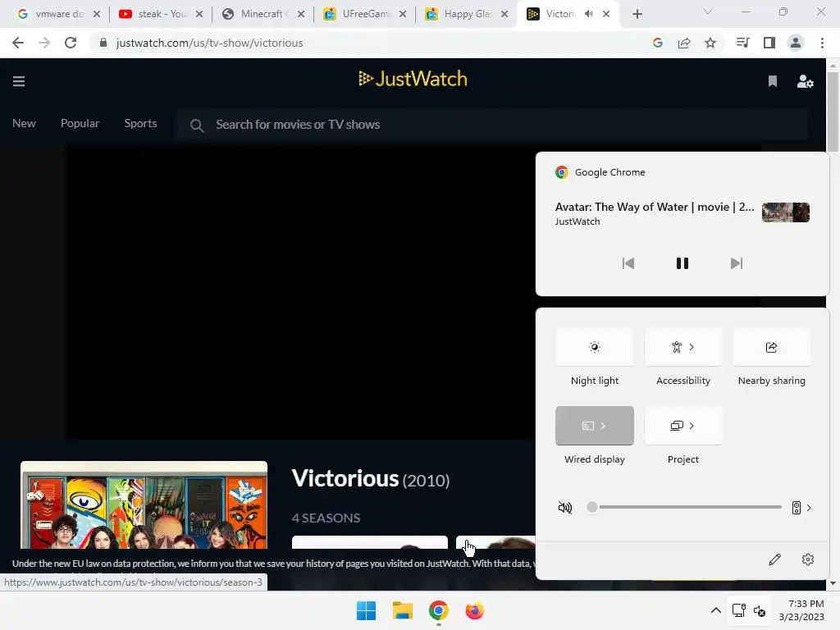Close the steak YouTube tab
The image size is (840, 630).
[199, 15]
